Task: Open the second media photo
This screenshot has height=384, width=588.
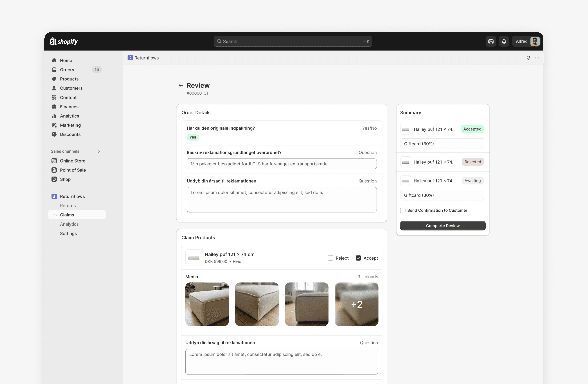Action: [x=257, y=304]
